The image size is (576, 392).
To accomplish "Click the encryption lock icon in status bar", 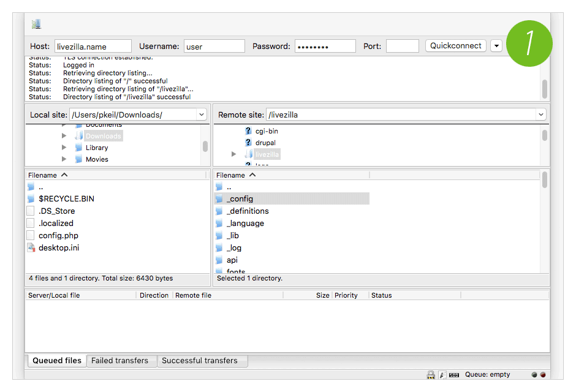I will (431, 375).
